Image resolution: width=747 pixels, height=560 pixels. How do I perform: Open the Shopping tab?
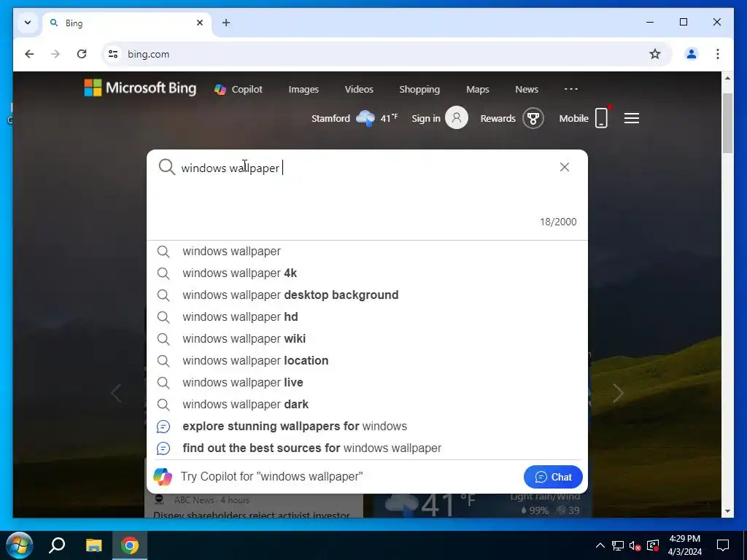419,89
